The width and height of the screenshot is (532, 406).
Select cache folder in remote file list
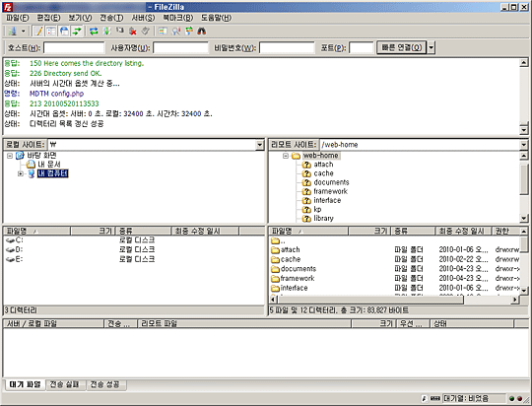click(395, 259)
